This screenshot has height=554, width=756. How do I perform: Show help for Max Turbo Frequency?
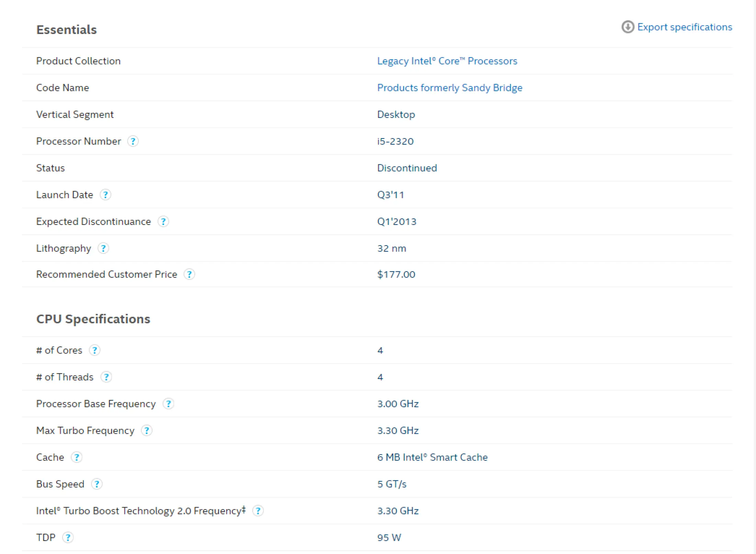pos(147,431)
